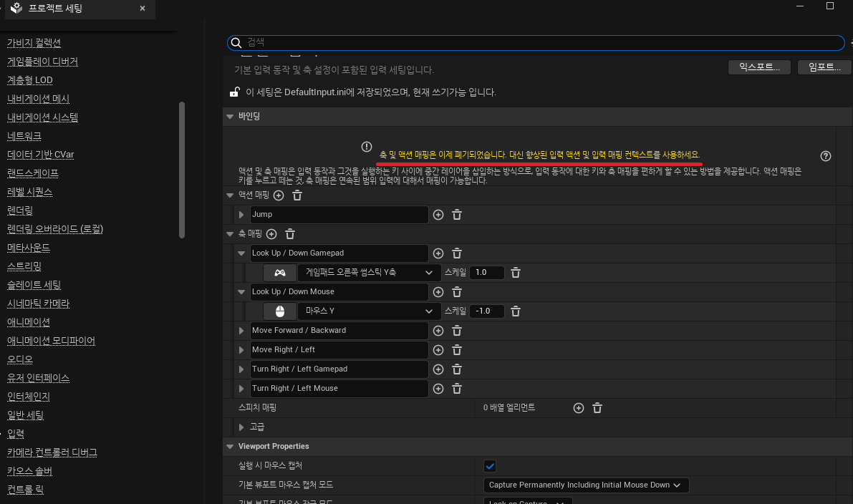Open 오디오 settings category
Image resolution: width=853 pixels, height=504 pixels.
click(19, 359)
